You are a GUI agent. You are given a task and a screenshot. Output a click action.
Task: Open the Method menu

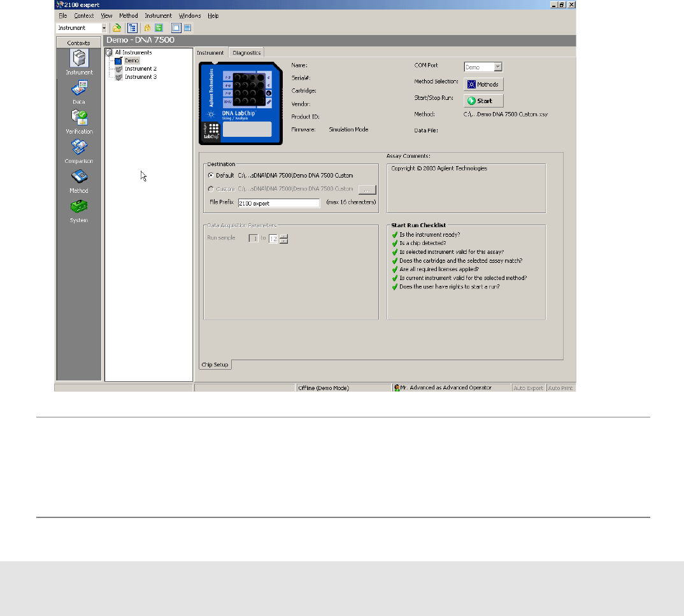(x=128, y=16)
